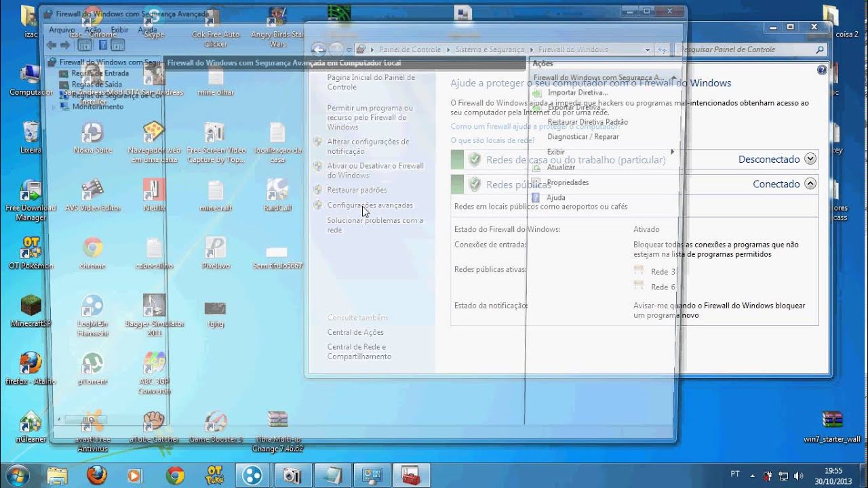Select the MinecraftSP desktop icon
The width and height of the screenshot is (868, 488).
[31, 311]
